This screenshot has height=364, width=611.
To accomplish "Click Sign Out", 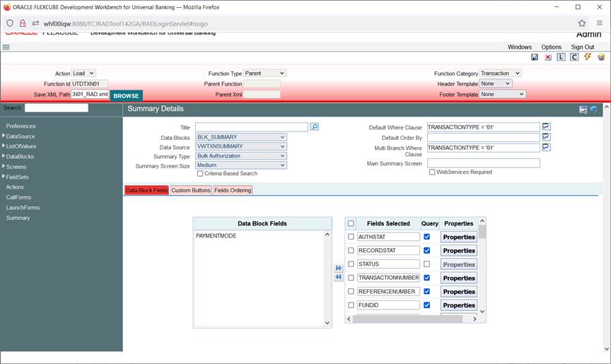I will click(x=583, y=47).
